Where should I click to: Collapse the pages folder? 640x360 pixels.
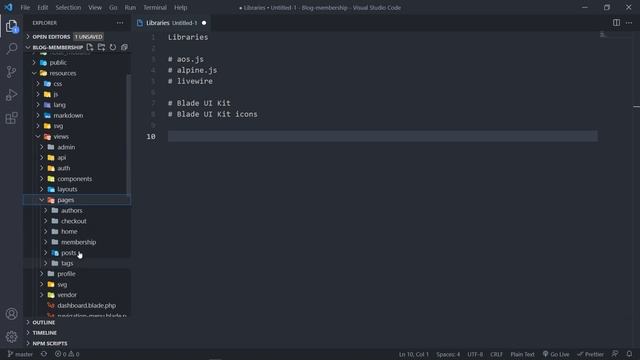(x=66, y=200)
